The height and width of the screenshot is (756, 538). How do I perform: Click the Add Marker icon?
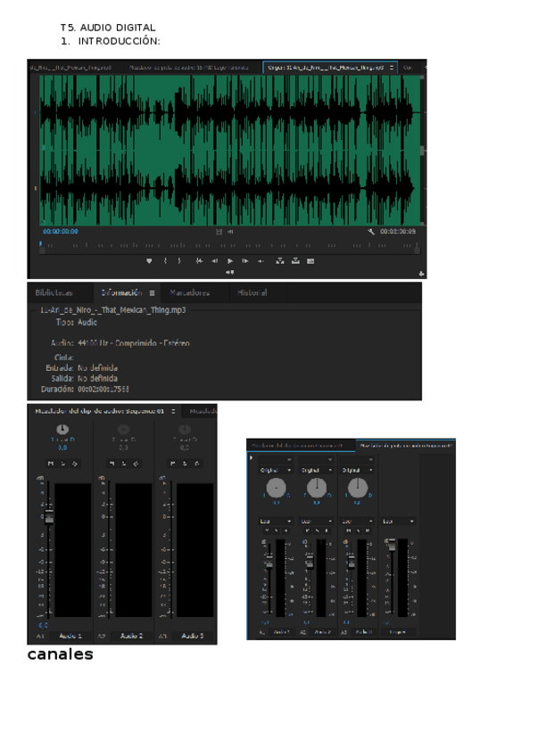click(150, 261)
